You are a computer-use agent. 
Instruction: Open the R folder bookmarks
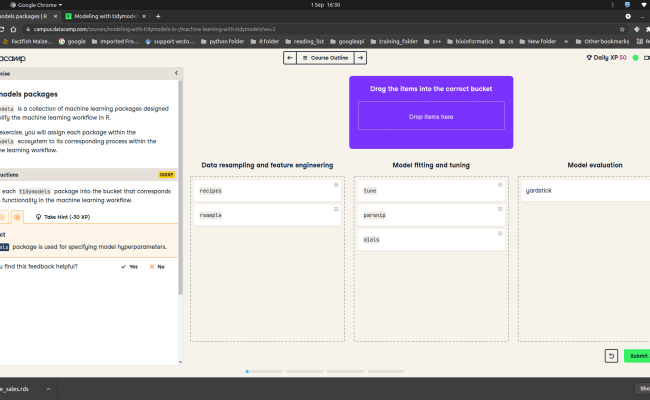[265, 41]
